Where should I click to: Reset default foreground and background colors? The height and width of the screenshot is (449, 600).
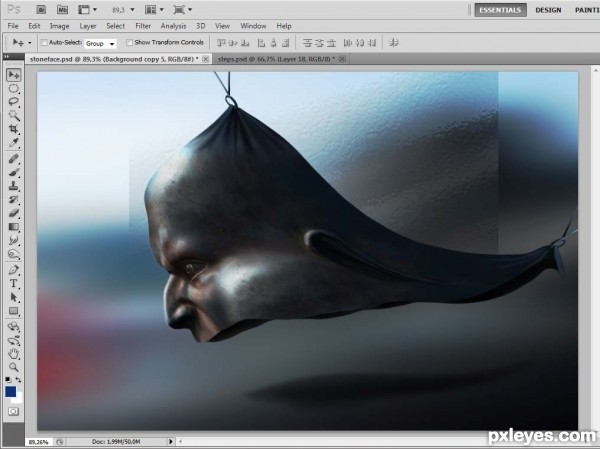8,380
